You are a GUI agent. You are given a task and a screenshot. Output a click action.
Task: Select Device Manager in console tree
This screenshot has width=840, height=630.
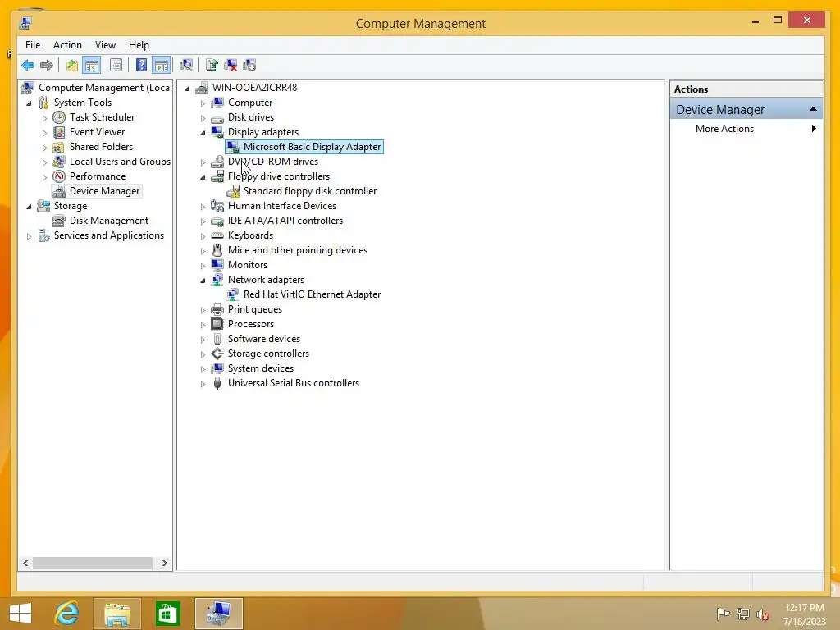104,190
